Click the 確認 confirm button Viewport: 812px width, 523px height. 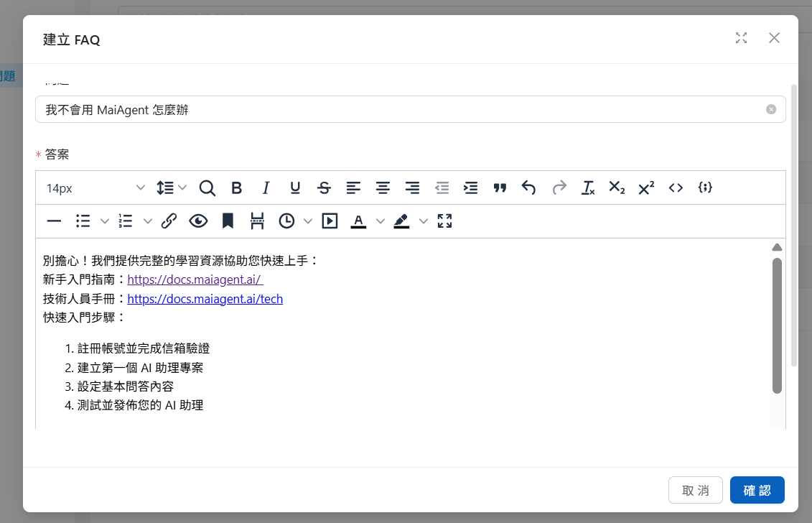tap(757, 490)
